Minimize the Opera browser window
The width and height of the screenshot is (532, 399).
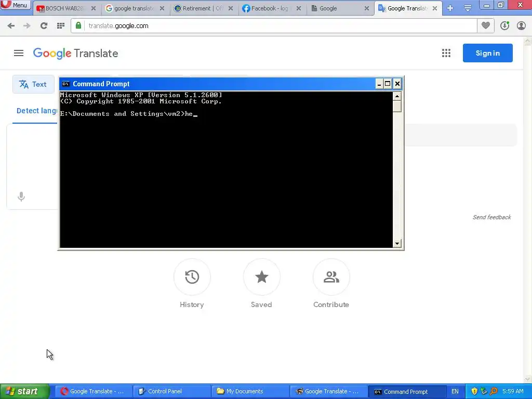point(486,5)
